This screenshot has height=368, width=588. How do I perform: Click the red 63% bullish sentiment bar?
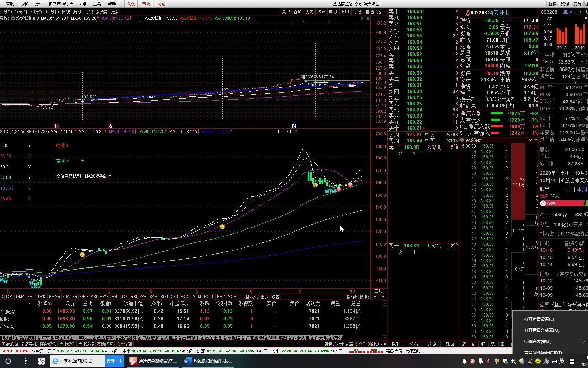pyautogui.click(x=562, y=203)
